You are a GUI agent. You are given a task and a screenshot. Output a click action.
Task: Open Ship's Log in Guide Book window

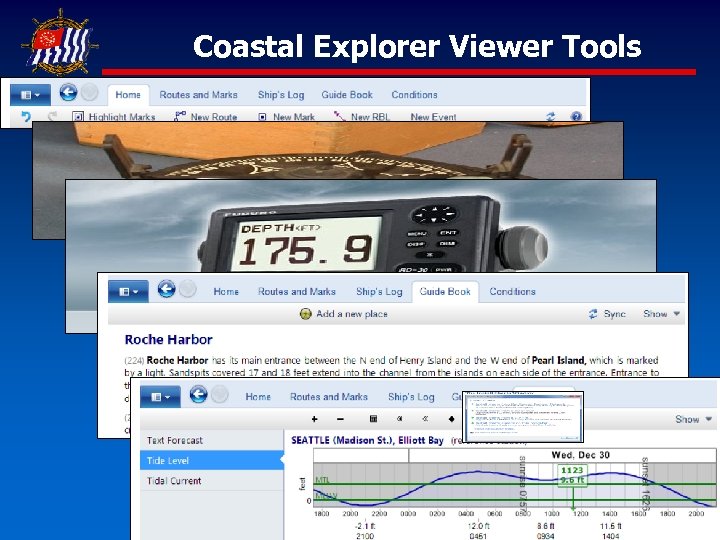pos(379,292)
